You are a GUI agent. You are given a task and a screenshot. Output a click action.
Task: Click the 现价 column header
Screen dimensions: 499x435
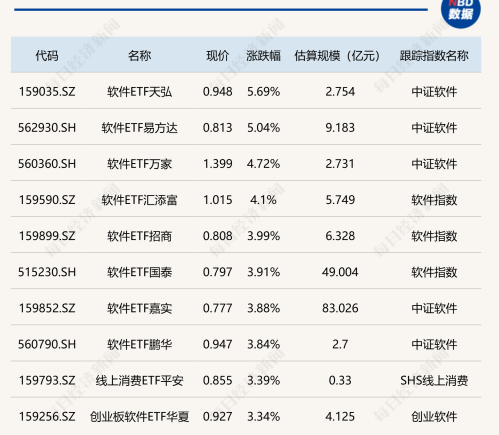[217, 55]
